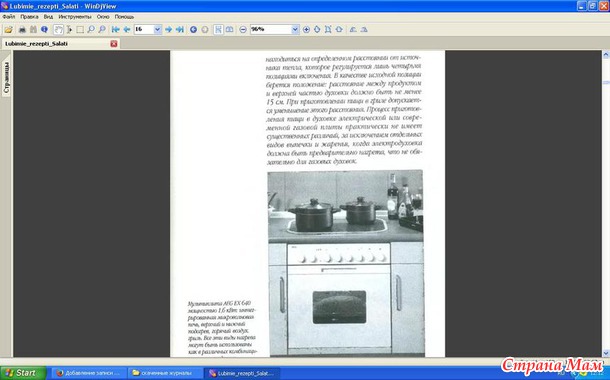Go to the first page
Viewport: 610px width, 380px height.
tap(116, 29)
